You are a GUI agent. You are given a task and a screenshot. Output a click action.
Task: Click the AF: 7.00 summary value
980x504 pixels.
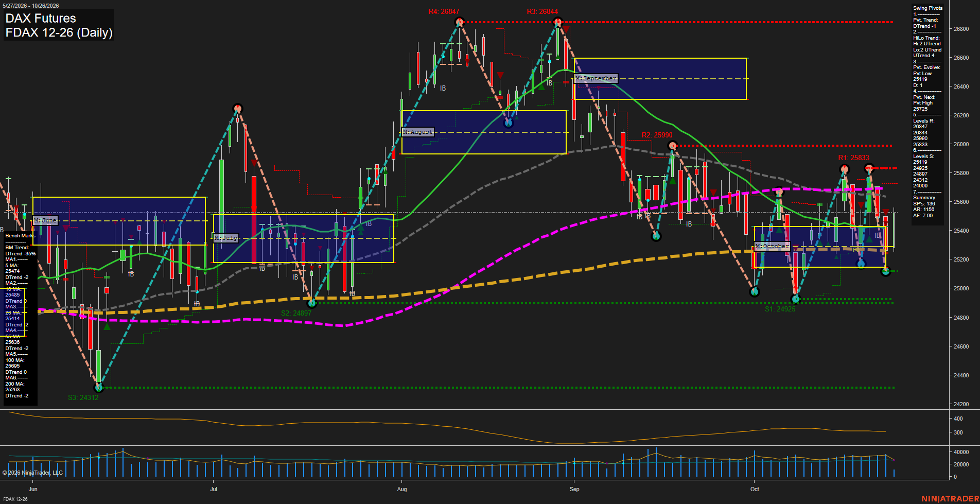click(x=923, y=216)
